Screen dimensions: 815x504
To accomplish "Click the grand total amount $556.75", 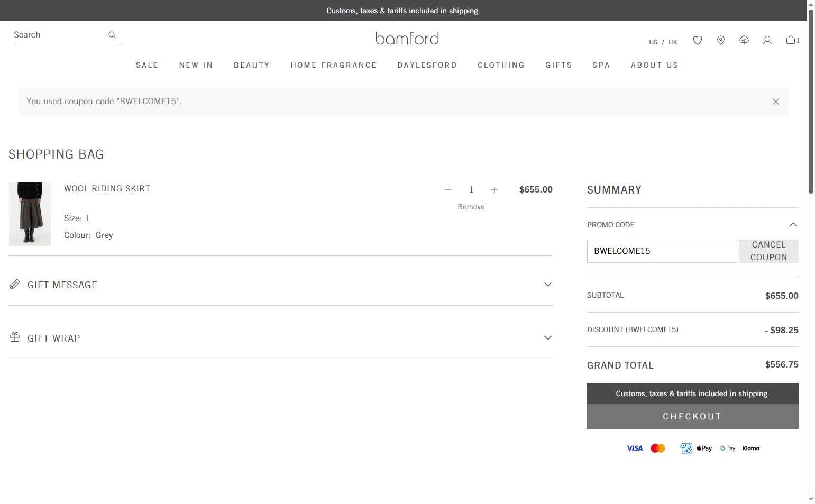I will coord(782,365).
